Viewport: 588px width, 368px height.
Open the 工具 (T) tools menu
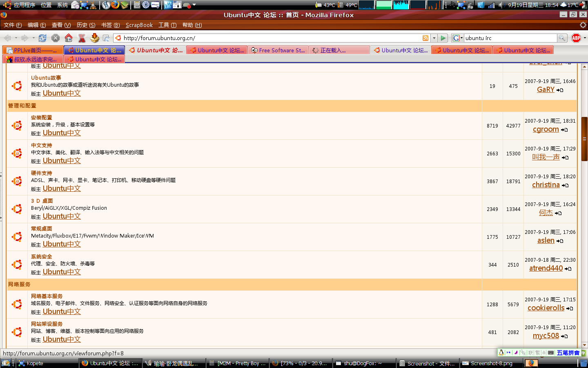click(x=167, y=25)
